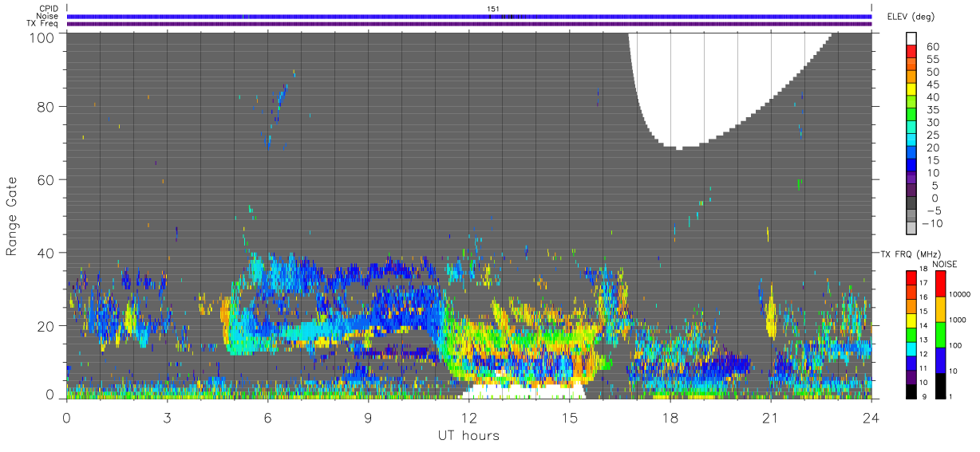
Task: Click the 40 tick on Range Gate axis
Action: tap(48, 253)
